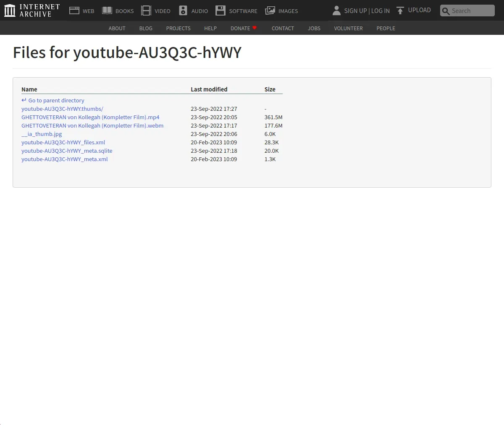The width and height of the screenshot is (504, 428).
Task: Select the date 23-Sep-2022 17:18
Action: click(x=214, y=151)
